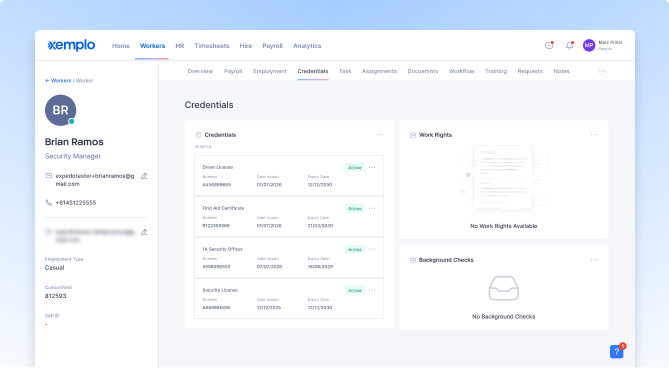
Task: Open the Work Rights card three-dot menu
Action: [x=594, y=135]
